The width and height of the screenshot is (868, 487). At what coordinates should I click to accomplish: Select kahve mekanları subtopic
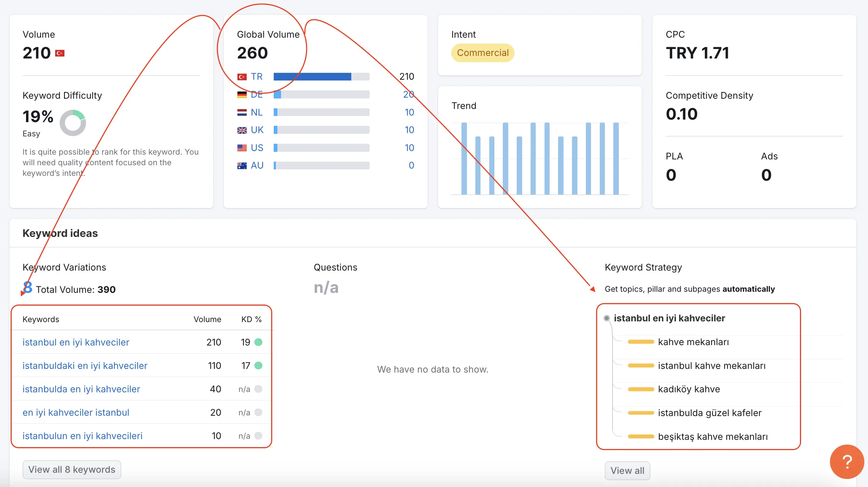coord(693,342)
